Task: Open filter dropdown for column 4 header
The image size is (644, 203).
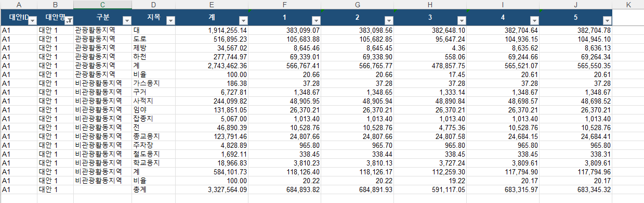Action: [x=534, y=20]
